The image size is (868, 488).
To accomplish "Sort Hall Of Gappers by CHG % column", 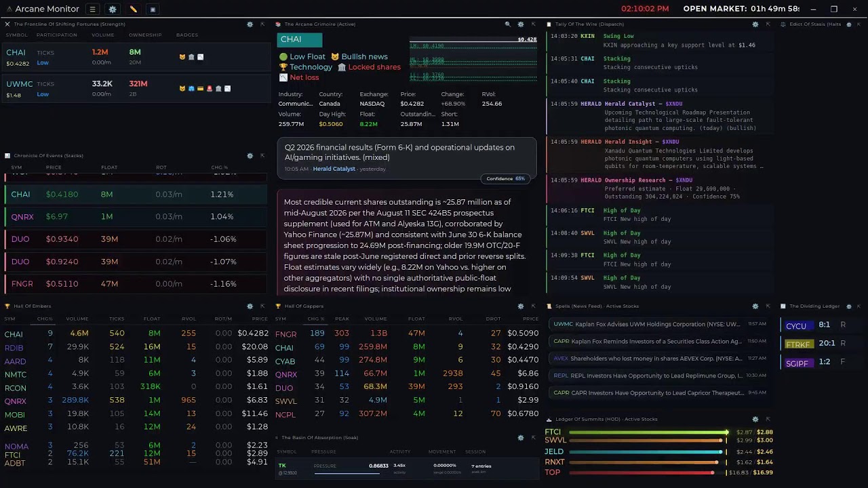I will [316, 319].
